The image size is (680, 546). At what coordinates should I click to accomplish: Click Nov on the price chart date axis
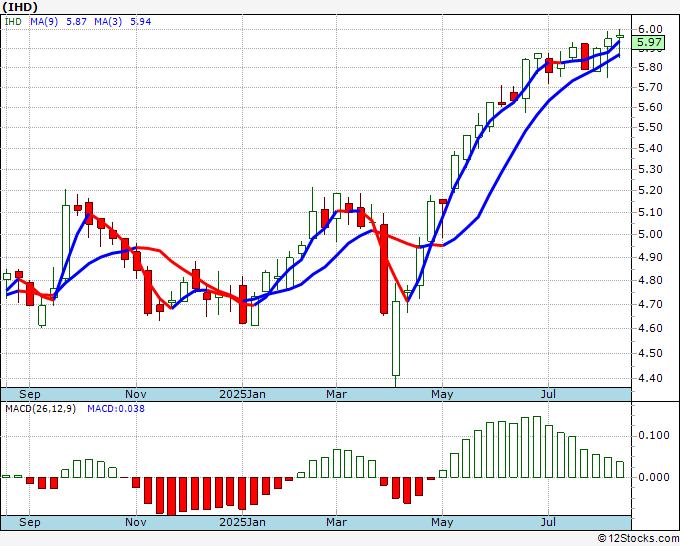tap(136, 394)
